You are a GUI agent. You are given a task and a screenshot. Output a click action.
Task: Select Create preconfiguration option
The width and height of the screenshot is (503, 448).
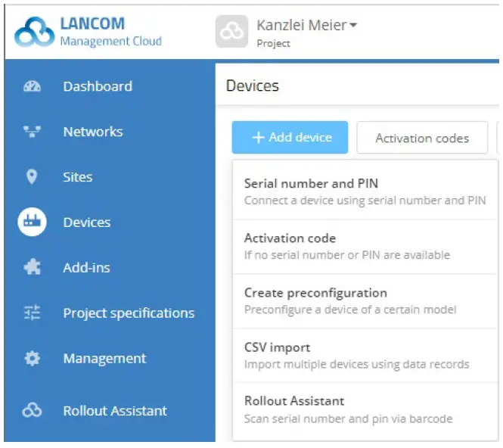click(x=365, y=301)
